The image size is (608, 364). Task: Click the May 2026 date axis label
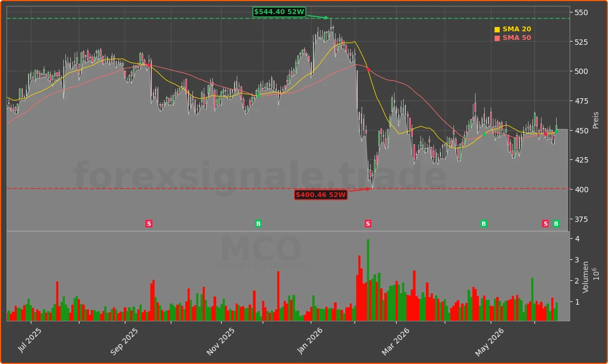click(489, 342)
